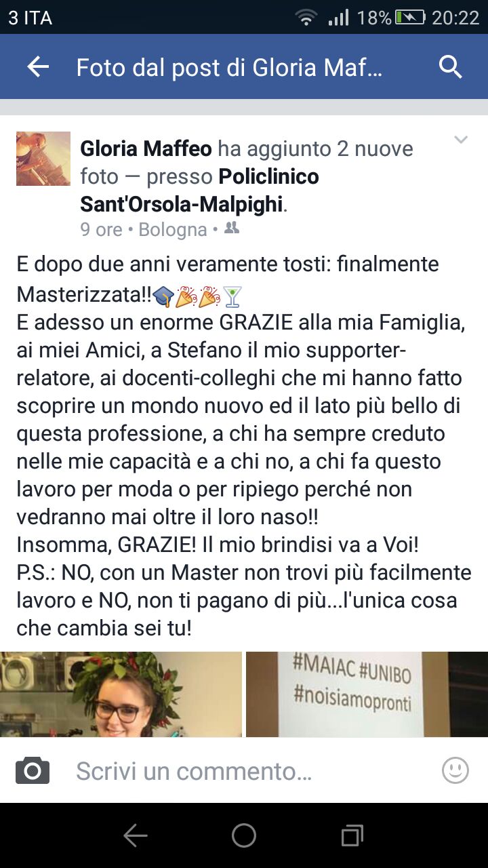Tap the friends audience icon next to Bologna
The height and width of the screenshot is (868, 488).
click(232, 229)
